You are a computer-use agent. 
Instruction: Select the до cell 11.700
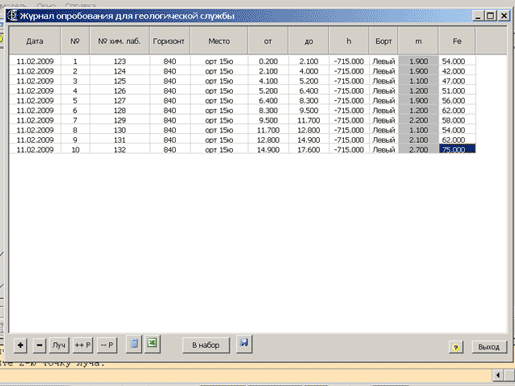(309, 120)
